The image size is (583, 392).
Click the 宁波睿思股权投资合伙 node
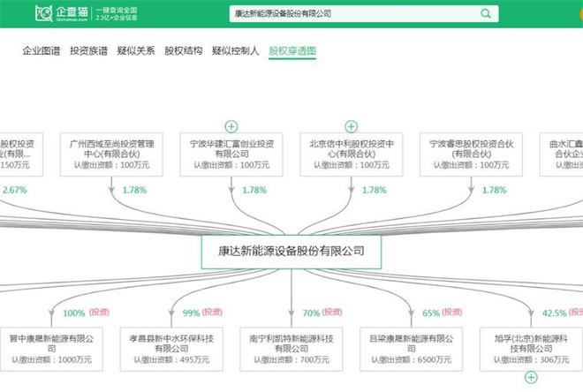coord(471,155)
